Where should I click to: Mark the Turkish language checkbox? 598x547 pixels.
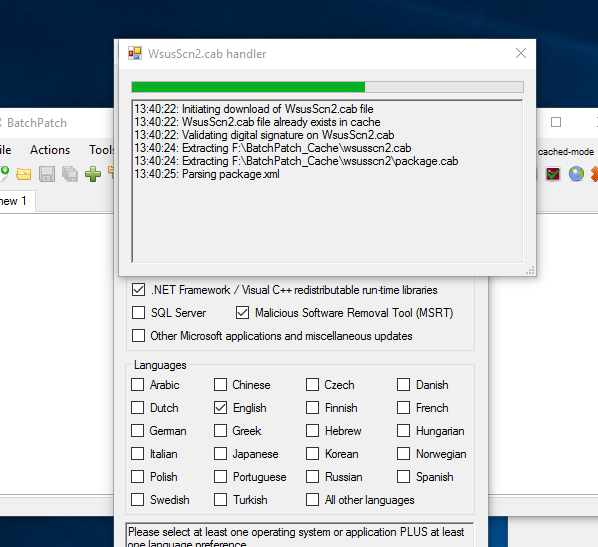[220, 499]
